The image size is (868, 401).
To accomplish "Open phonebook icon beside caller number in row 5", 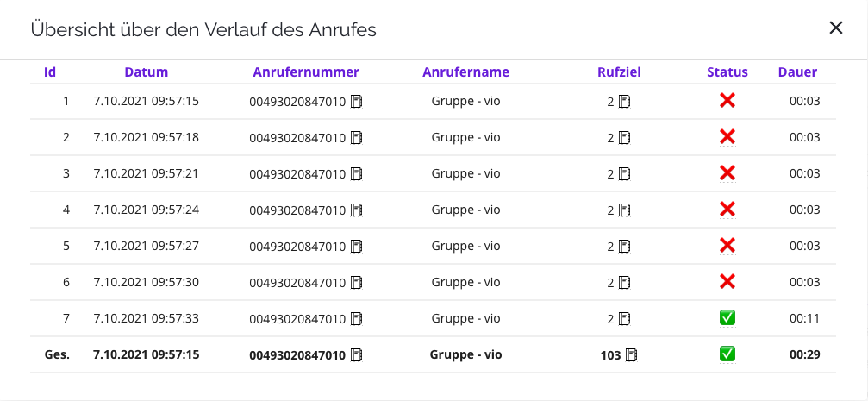I will [357, 247].
